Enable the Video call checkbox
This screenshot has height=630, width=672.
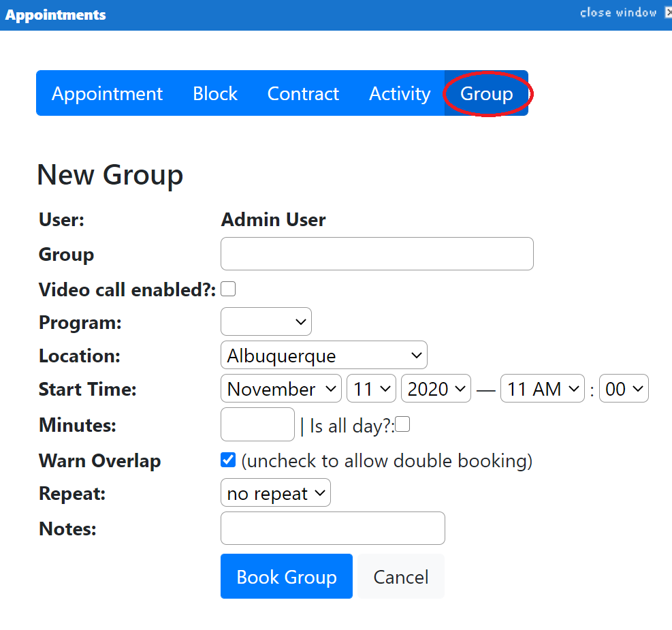228,289
